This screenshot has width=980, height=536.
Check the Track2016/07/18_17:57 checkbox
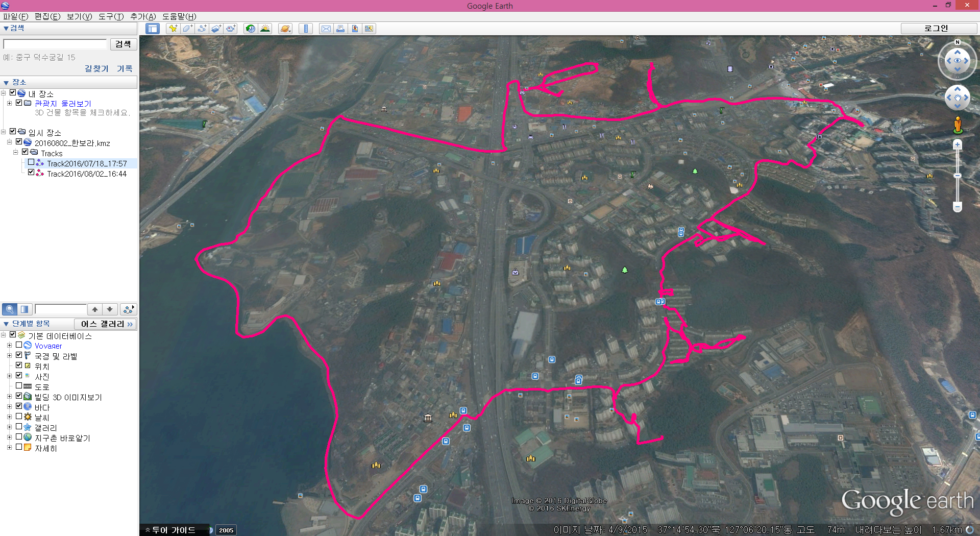tap(31, 162)
